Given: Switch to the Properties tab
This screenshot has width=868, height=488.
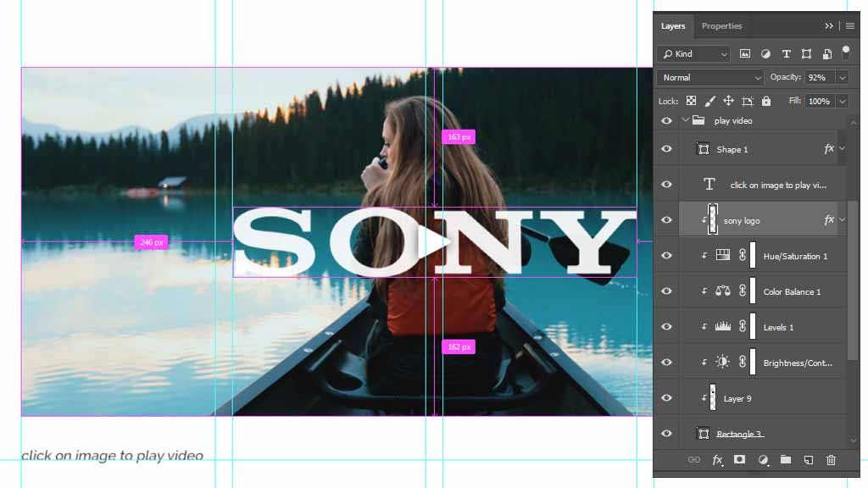Looking at the screenshot, I should (x=721, y=25).
